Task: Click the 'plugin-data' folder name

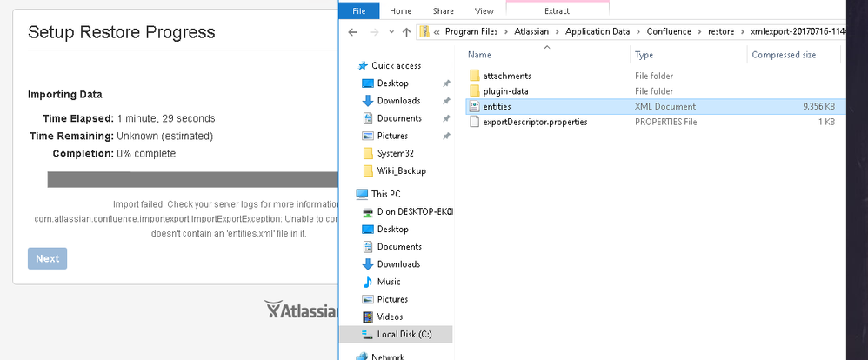Action: pyautogui.click(x=506, y=90)
